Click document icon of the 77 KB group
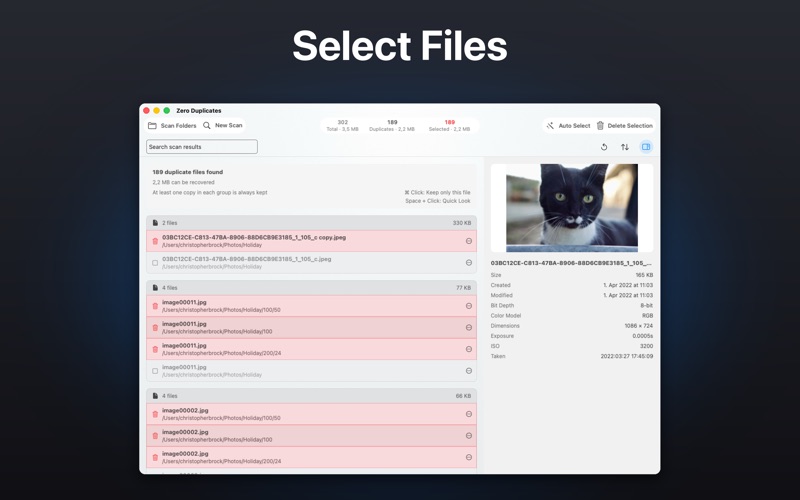 (x=155, y=288)
